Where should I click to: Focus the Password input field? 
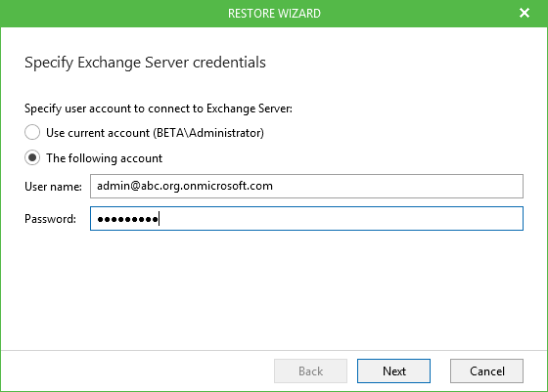pyautogui.click(x=306, y=219)
